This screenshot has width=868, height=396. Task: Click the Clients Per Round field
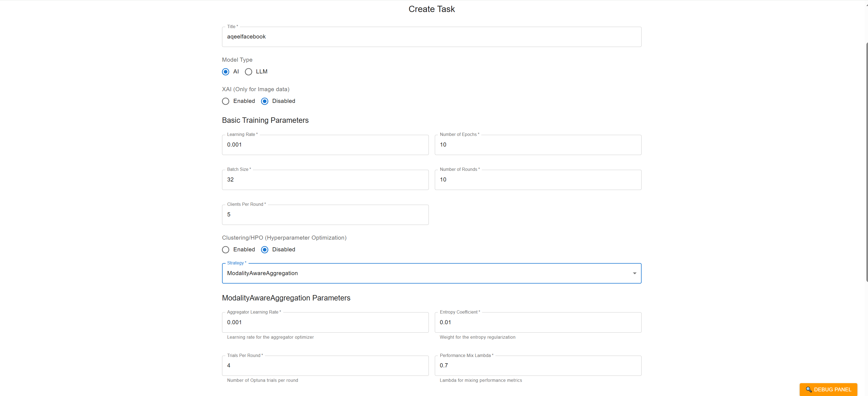pos(325,215)
